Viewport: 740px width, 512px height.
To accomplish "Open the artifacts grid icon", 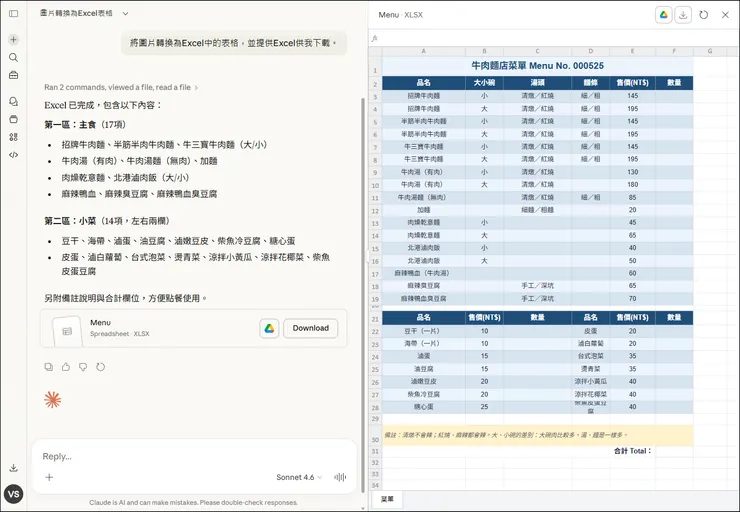I will point(14,137).
